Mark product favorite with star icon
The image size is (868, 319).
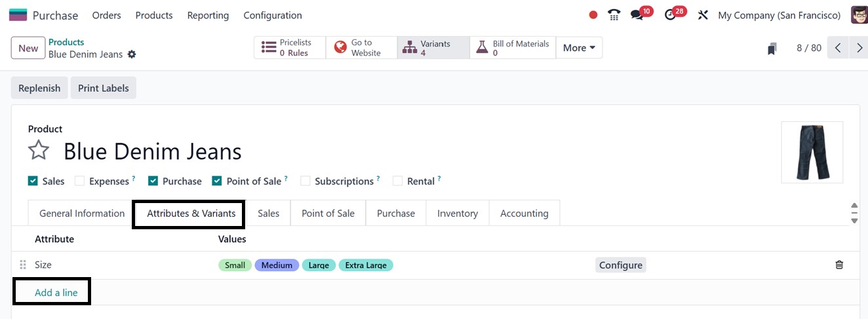(x=39, y=151)
